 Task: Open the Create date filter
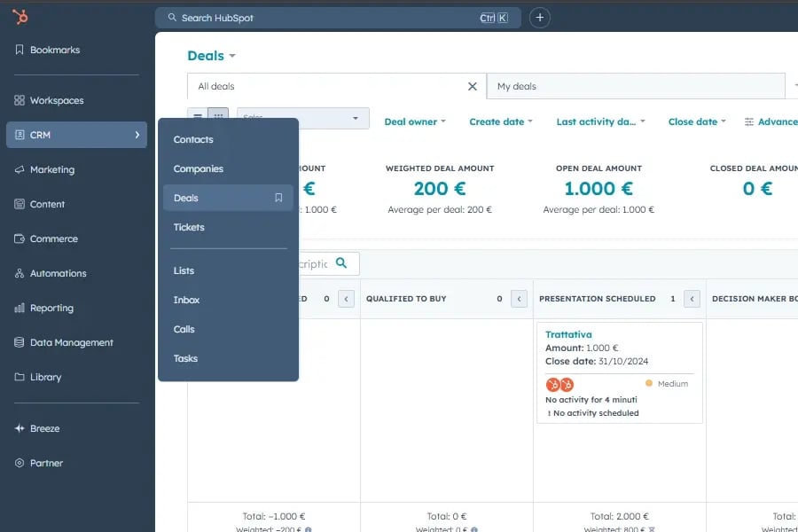click(501, 121)
